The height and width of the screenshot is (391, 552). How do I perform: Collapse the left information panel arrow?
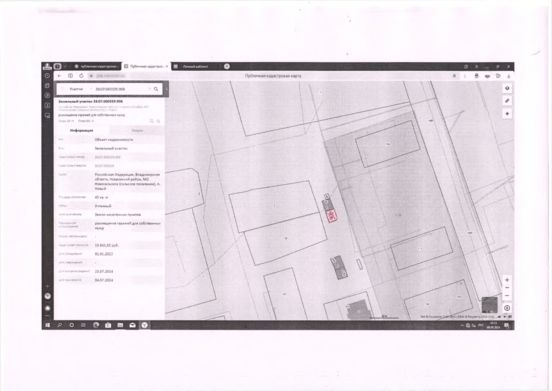point(167,89)
